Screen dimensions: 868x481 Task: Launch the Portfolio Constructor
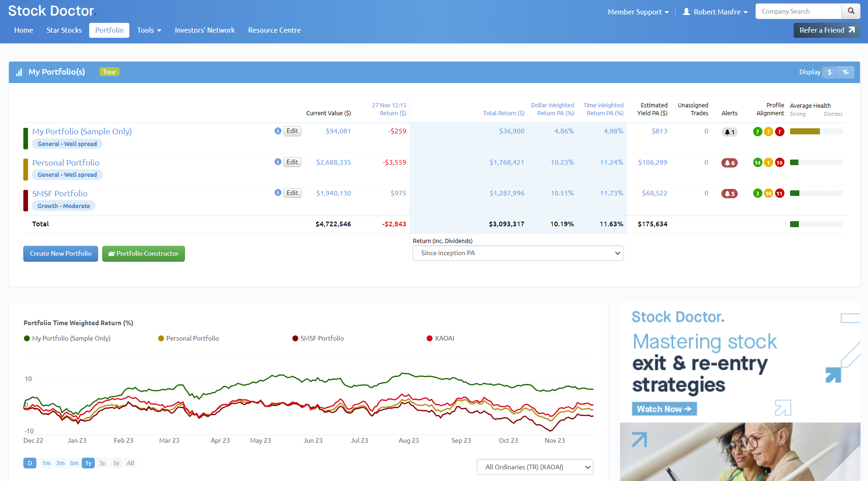tap(143, 253)
